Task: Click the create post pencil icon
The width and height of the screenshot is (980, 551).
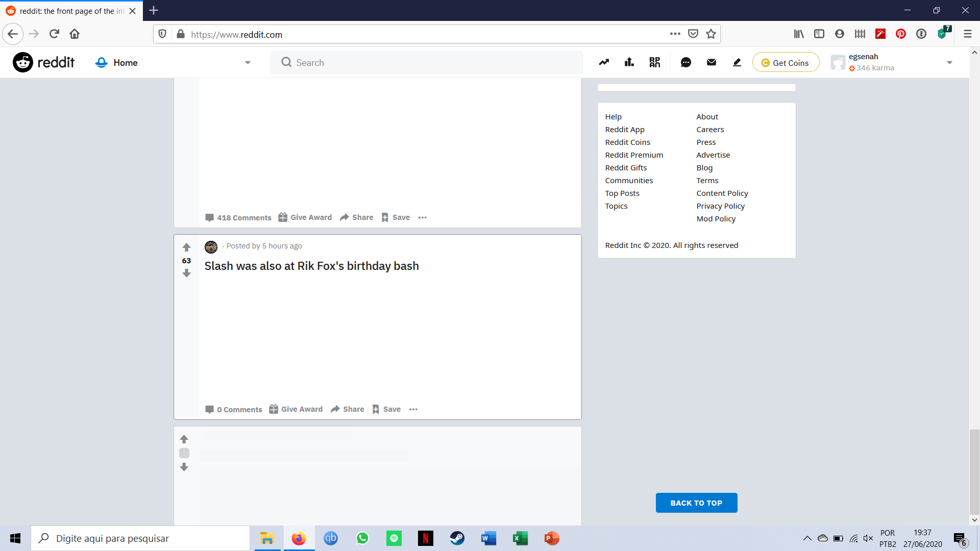Action: click(x=737, y=62)
